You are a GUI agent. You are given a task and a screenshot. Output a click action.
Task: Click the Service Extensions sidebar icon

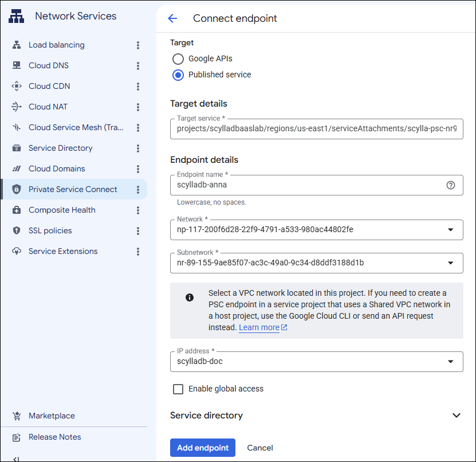tap(17, 251)
